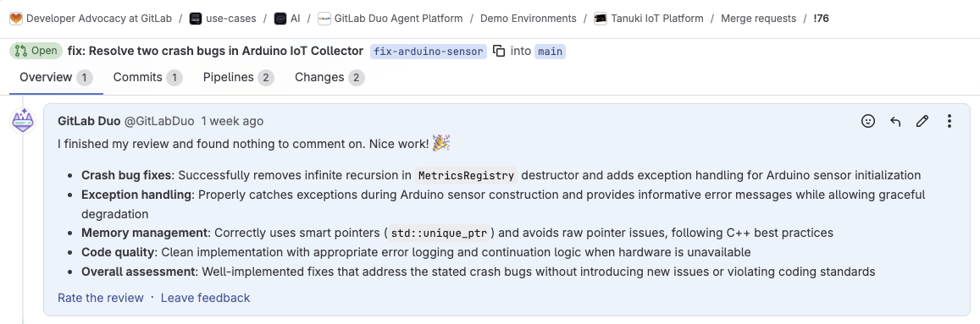Open the use-cases breadcrumb link
Viewport: 980px width, 324px height.
[x=230, y=18]
